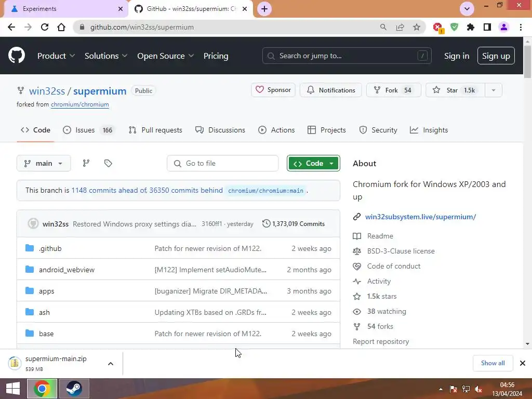
Task: Click Pricing in the header
Action: [x=216, y=56]
